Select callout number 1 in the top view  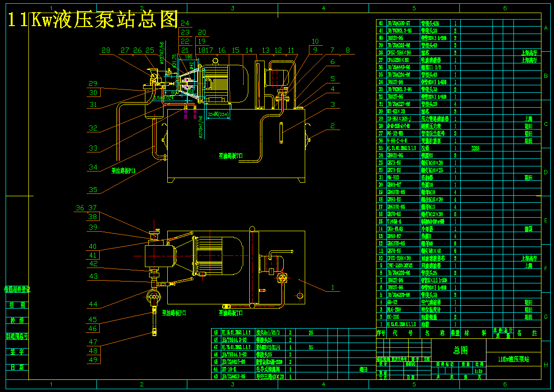click(x=332, y=288)
